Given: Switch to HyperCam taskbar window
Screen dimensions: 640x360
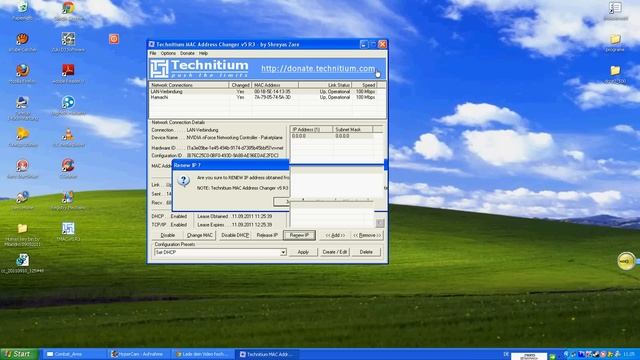Looking at the screenshot, I should (140, 354).
